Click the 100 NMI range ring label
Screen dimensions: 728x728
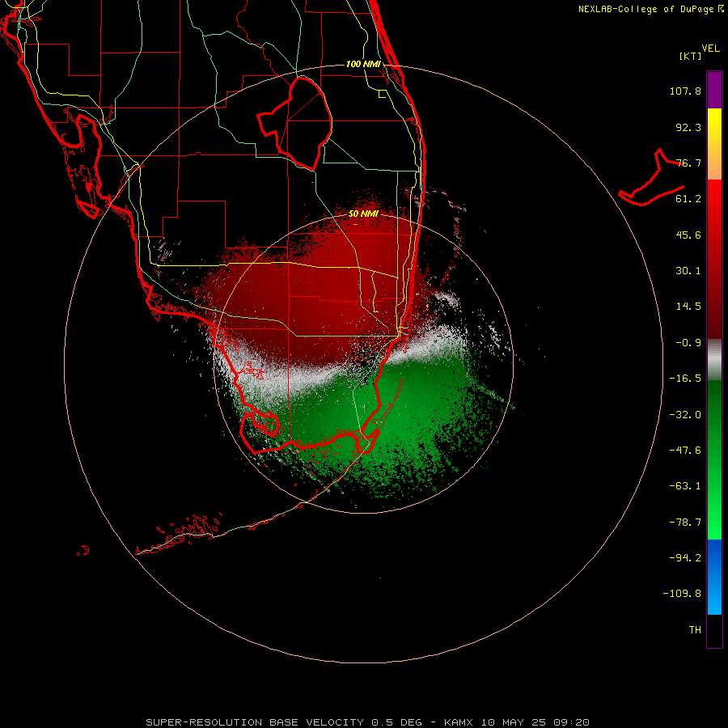click(363, 64)
